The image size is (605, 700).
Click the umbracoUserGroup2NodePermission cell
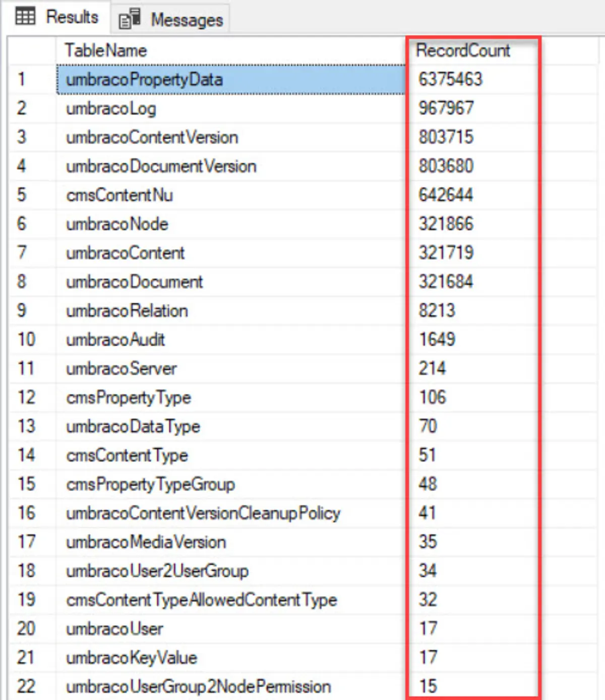pos(198,686)
